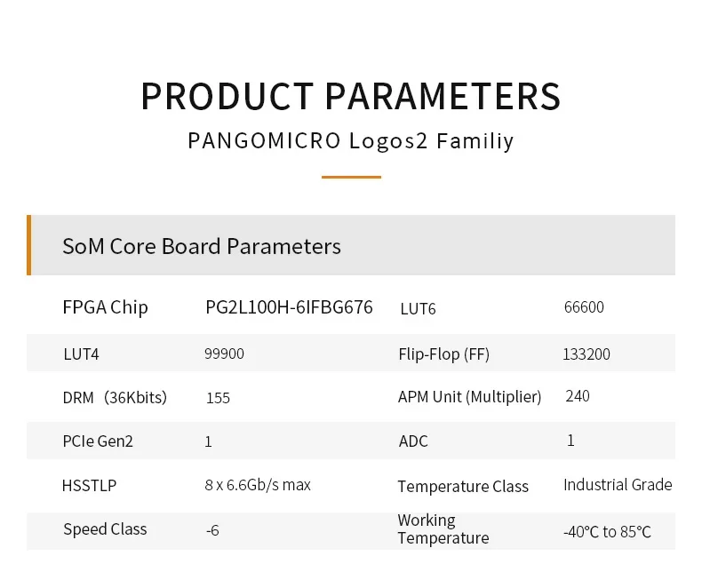
Task: Click the Industrial Grade temperature class value
Action: click(x=617, y=485)
